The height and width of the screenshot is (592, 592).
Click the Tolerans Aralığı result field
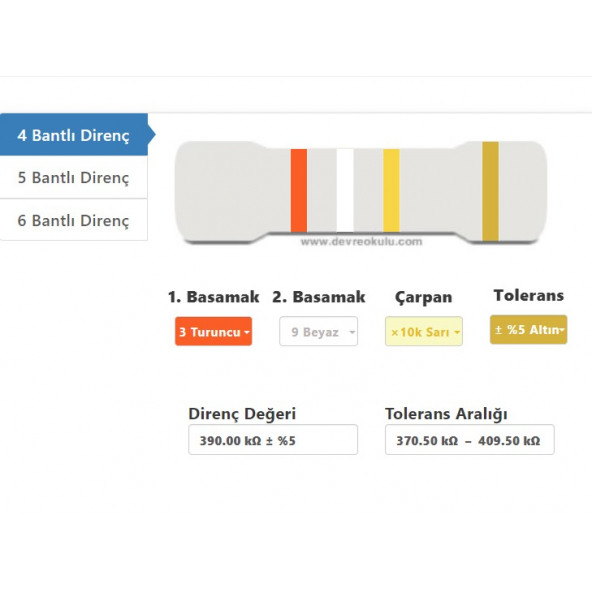(x=470, y=440)
